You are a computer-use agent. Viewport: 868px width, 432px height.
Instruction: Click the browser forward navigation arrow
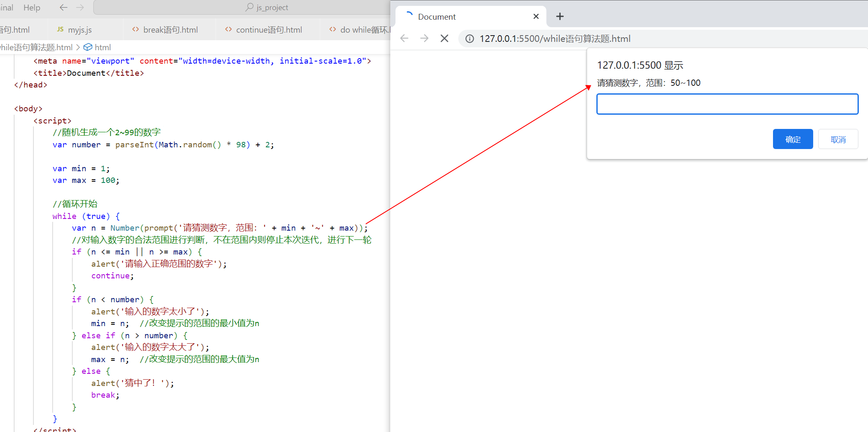[424, 38]
